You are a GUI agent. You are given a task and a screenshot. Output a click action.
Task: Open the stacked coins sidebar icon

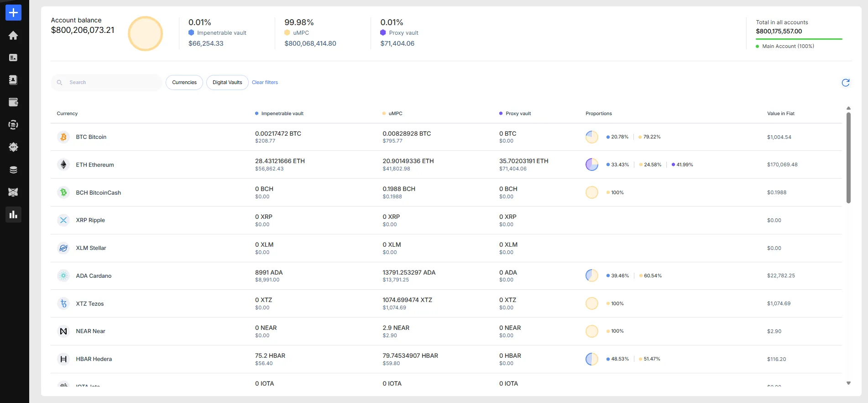click(13, 170)
